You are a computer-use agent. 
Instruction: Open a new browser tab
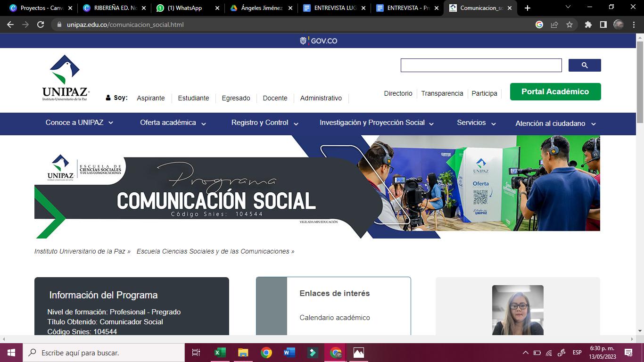tap(527, 8)
